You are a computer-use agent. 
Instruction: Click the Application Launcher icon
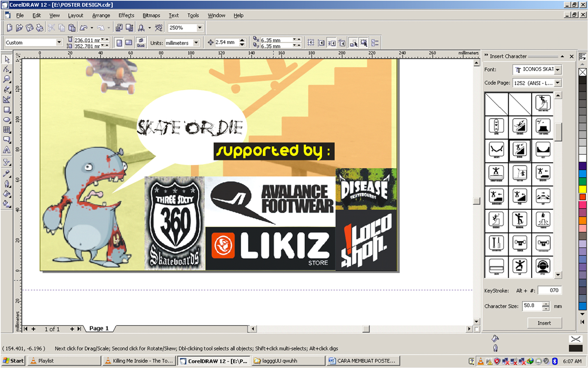[x=142, y=27]
